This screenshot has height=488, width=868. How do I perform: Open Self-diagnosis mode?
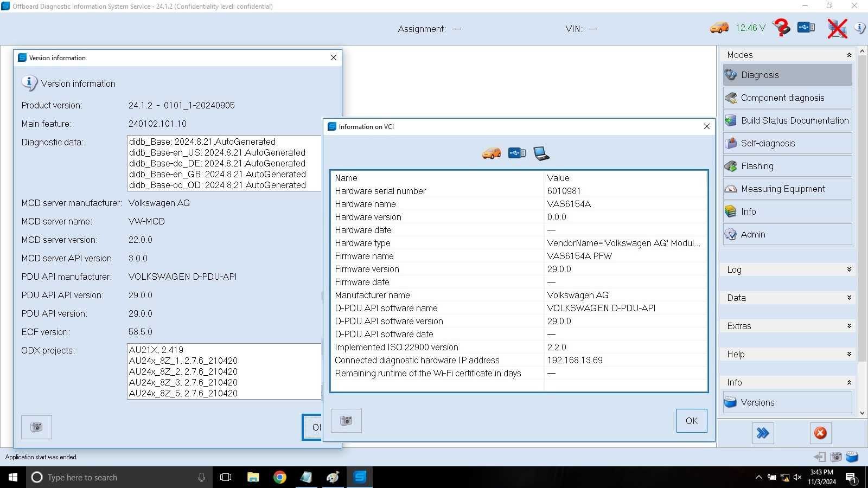tap(787, 143)
